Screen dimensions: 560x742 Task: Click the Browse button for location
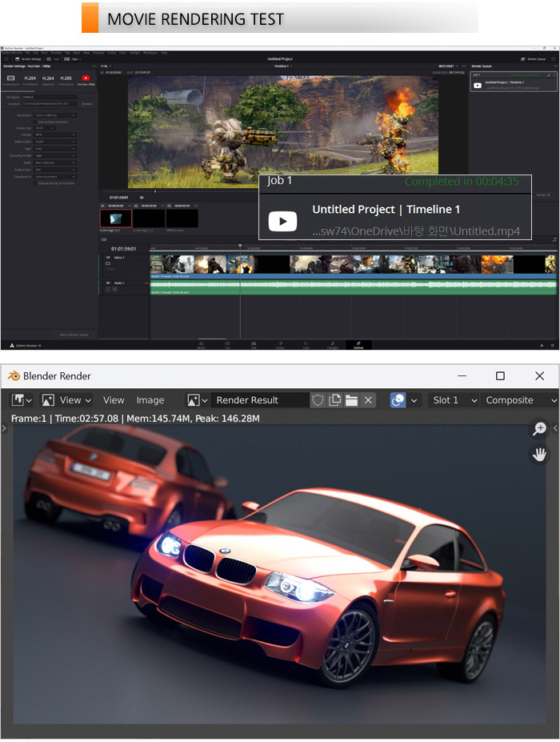click(x=86, y=103)
